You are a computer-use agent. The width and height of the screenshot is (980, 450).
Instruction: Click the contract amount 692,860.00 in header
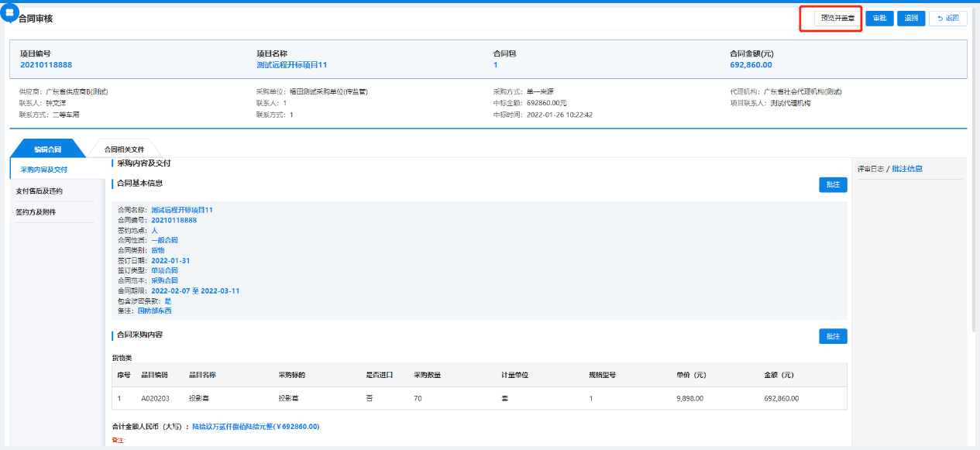coord(751,65)
